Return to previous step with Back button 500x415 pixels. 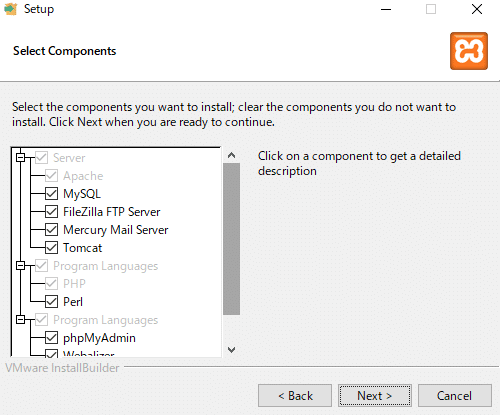click(x=295, y=396)
